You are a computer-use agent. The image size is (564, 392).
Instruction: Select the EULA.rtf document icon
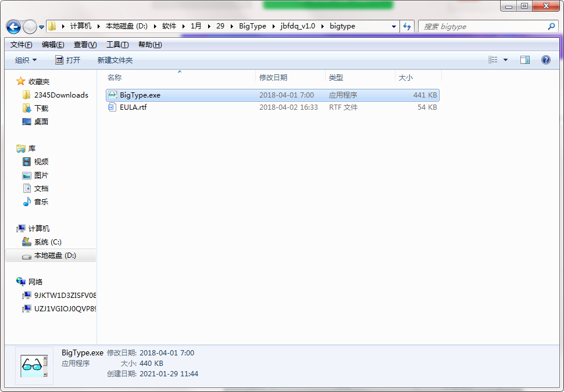pos(113,107)
